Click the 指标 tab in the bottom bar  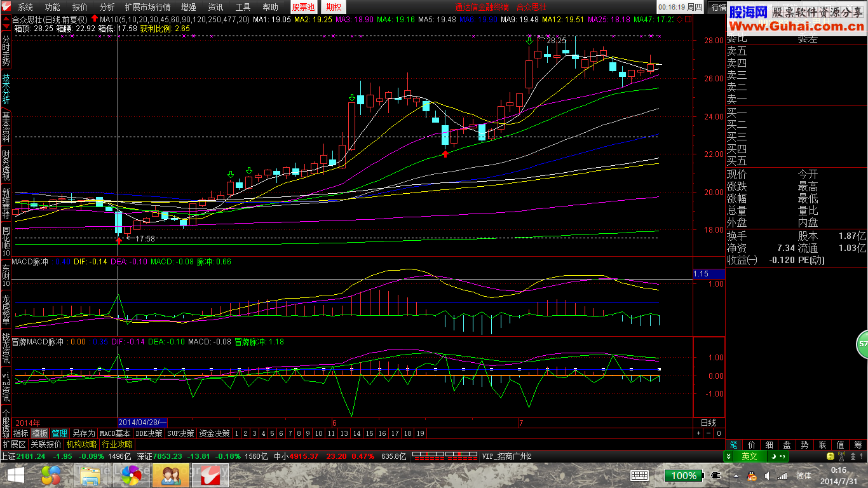coord(21,433)
